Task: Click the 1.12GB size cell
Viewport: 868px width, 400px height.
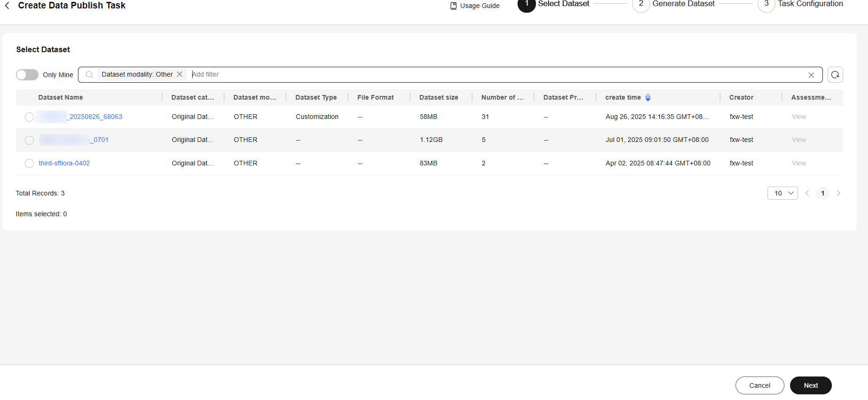Action: (431, 140)
